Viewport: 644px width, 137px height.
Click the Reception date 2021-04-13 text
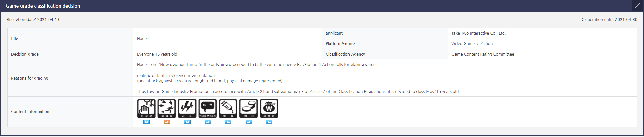coord(33,20)
